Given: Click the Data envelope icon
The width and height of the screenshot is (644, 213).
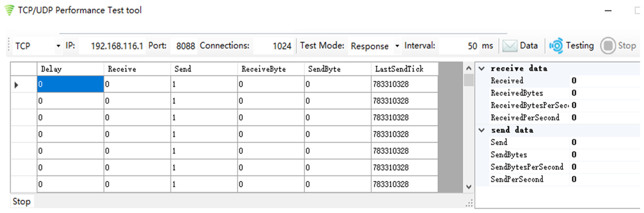Looking at the screenshot, I should coord(509,46).
